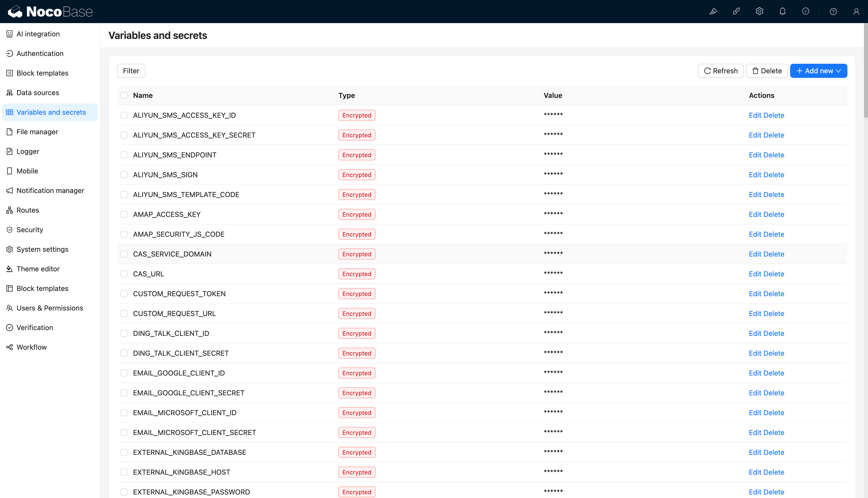Check the CUSTOM_REQUEST_TOKEN row checkbox
The width and height of the screenshot is (868, 498).
click(124, 294)
